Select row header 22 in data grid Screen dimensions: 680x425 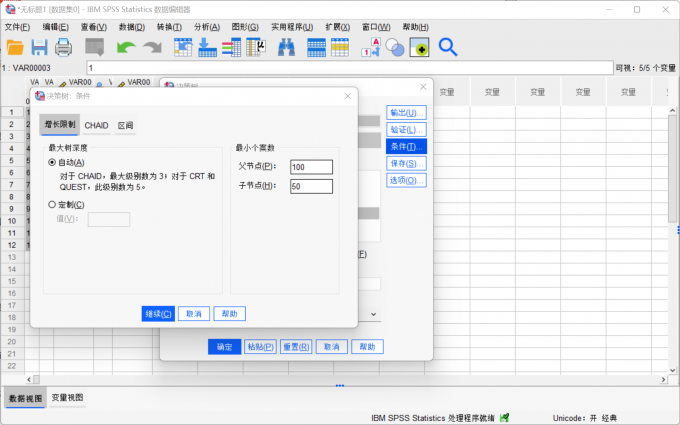12,366
